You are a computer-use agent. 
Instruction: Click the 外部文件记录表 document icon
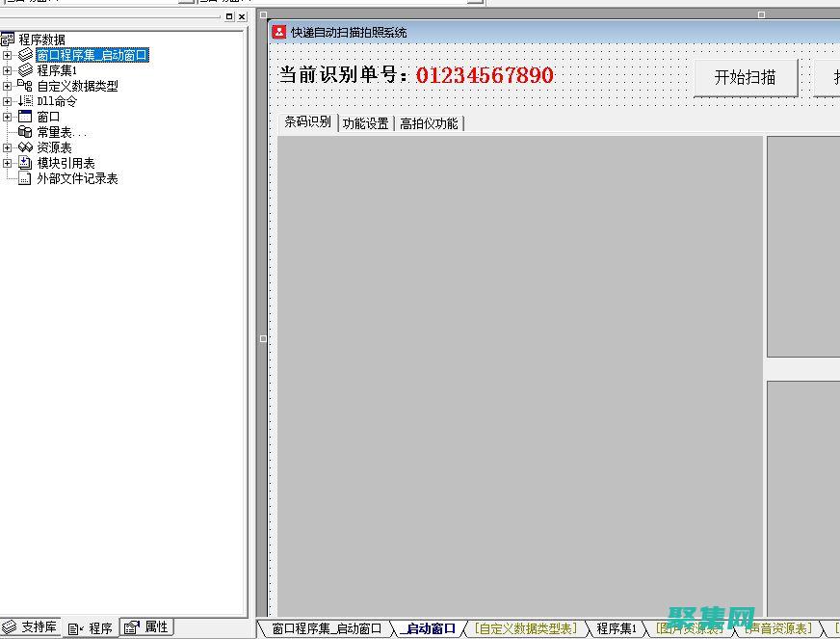25,178
